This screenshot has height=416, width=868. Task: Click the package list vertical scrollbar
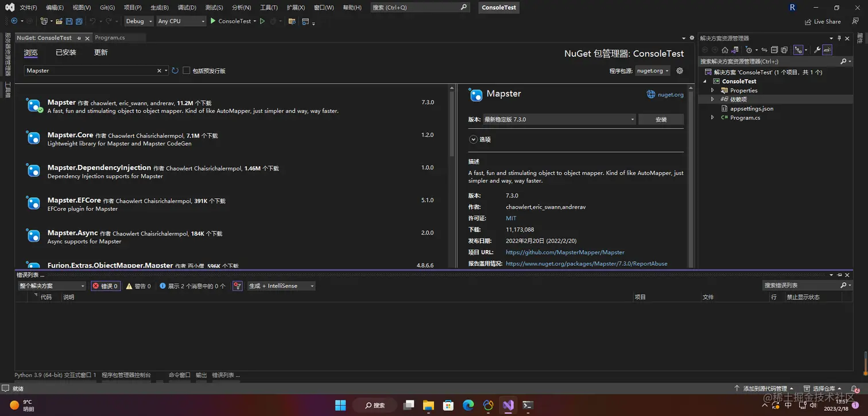click(452, 124)
